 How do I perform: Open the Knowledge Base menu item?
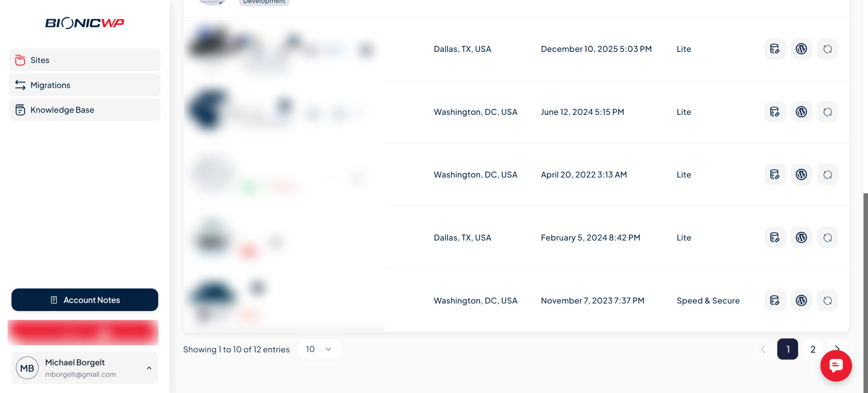(85, 110)
